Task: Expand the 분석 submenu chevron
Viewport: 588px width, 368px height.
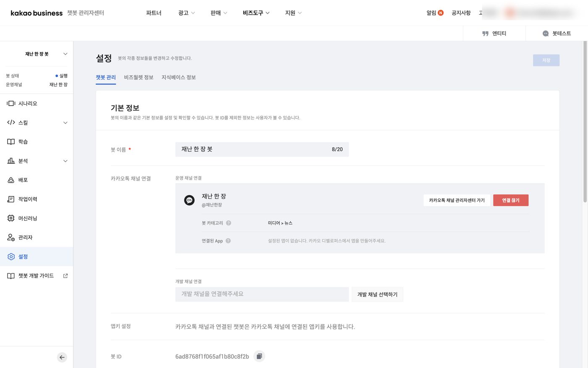Action: coord(65,161)
